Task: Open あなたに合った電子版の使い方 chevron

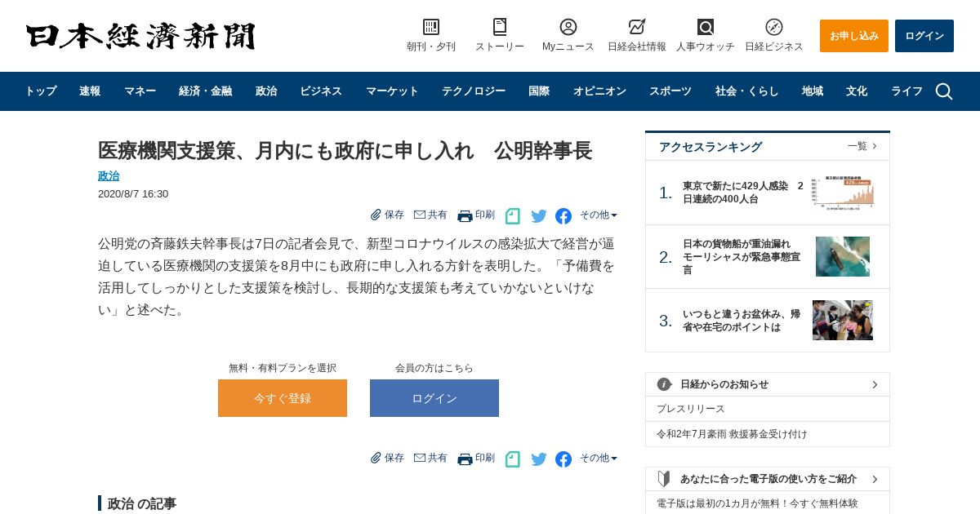Action: click(875, 479)
